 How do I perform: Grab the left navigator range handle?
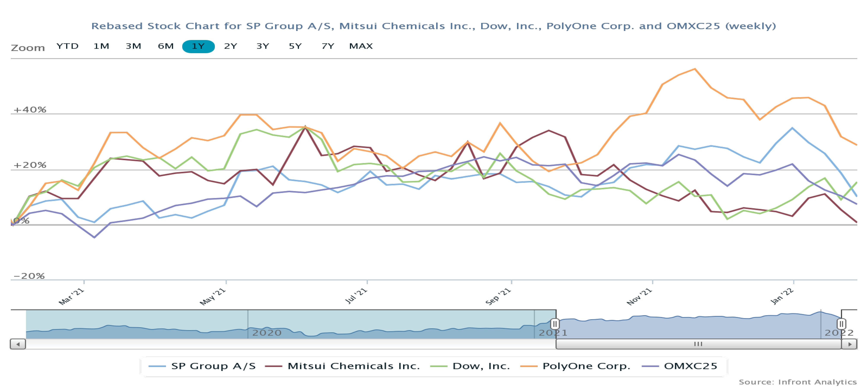[555, 324]
